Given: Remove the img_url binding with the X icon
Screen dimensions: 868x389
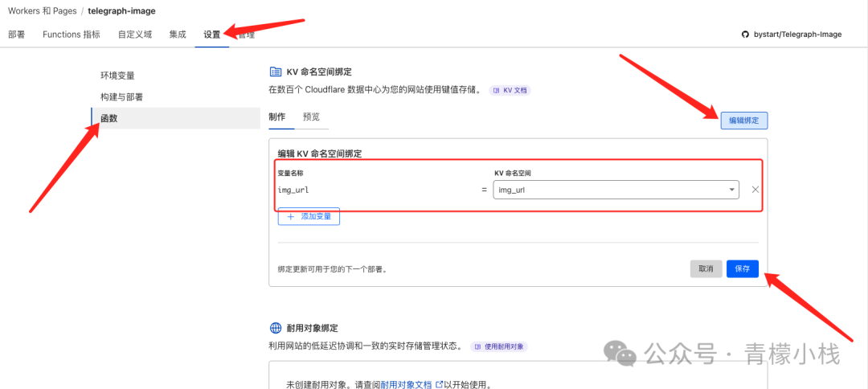Looking at the screenshot, I should coord(755,190).
